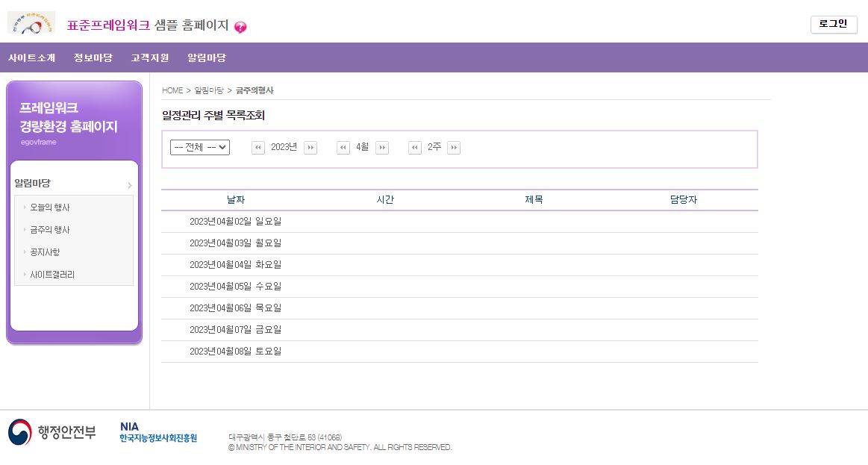Select the 2023년04월05일 수요일 row

235,287
